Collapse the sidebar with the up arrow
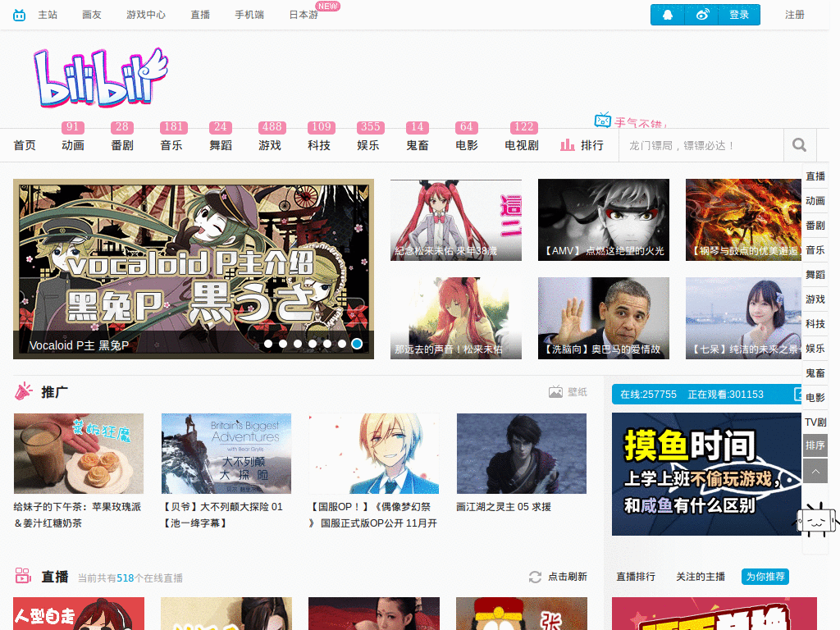The image size is (840, 630). point(815,471)
